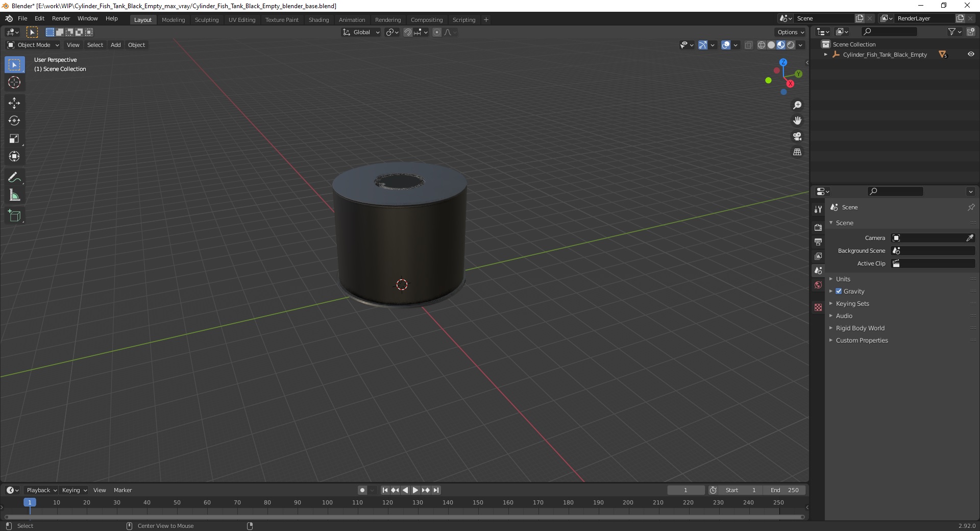The height and width of the screenshot is (531, 980).
Task: Open the Output properties tab
Action: (x=818, y=242)
